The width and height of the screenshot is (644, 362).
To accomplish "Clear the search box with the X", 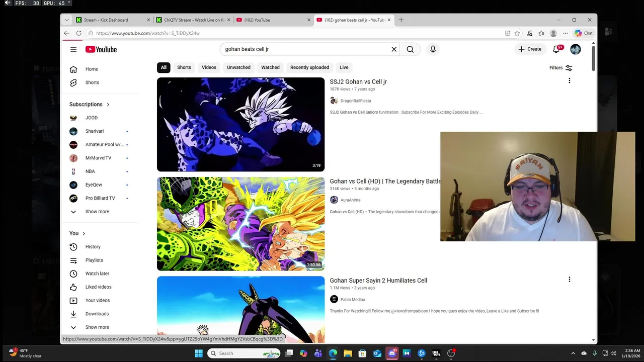I will 394,49.
